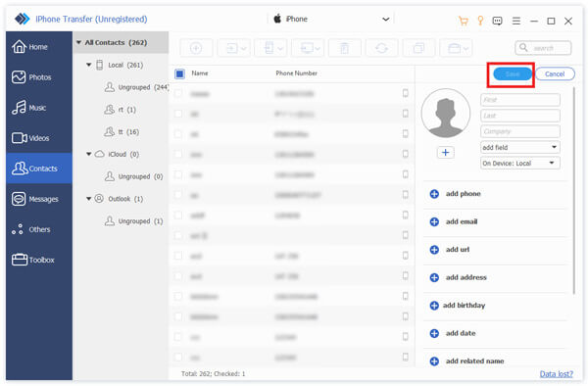Click the detail panel vertical scrollbar
This screenshot has width=588, height=386.
coord(573,190)
